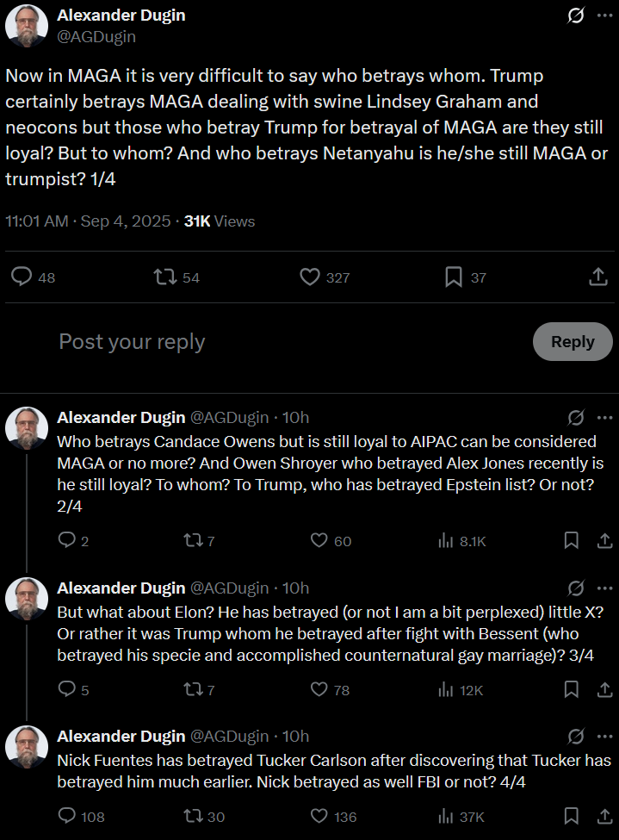This screenshot has width=619, height=840.
Task: Like the 2/4 reply about Candace Owens
Action: pyautogui.click(x=319, y=541)
